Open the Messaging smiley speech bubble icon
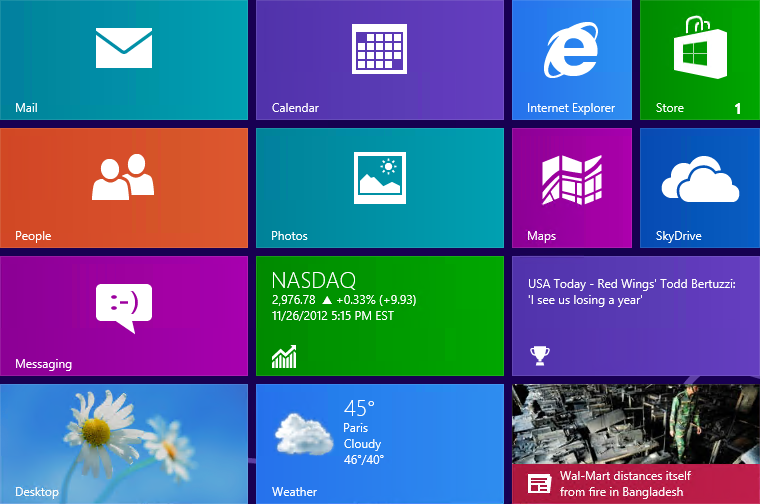Screen dimensions: 760x504 [124, 308]
